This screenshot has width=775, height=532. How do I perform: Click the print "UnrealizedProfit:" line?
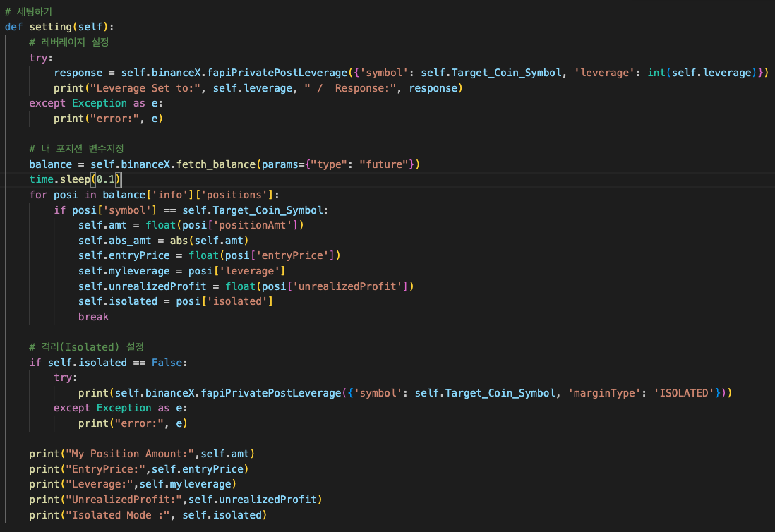pos(176,500)
